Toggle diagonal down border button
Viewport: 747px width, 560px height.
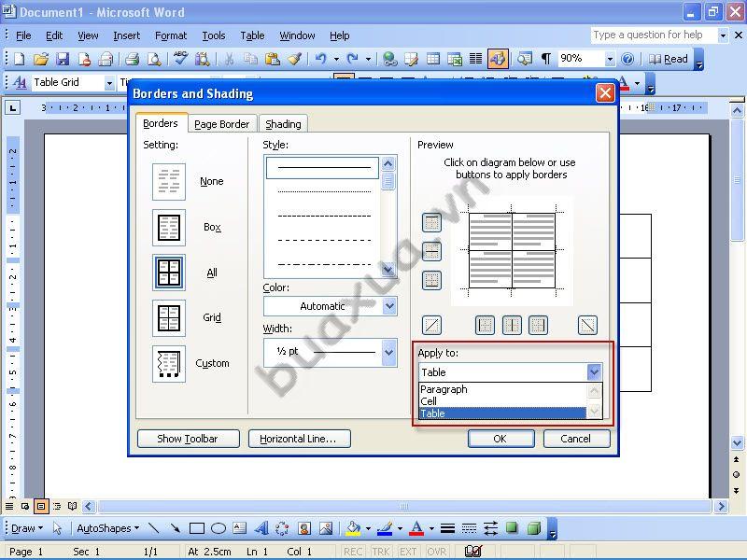click(x=587, y=325)
